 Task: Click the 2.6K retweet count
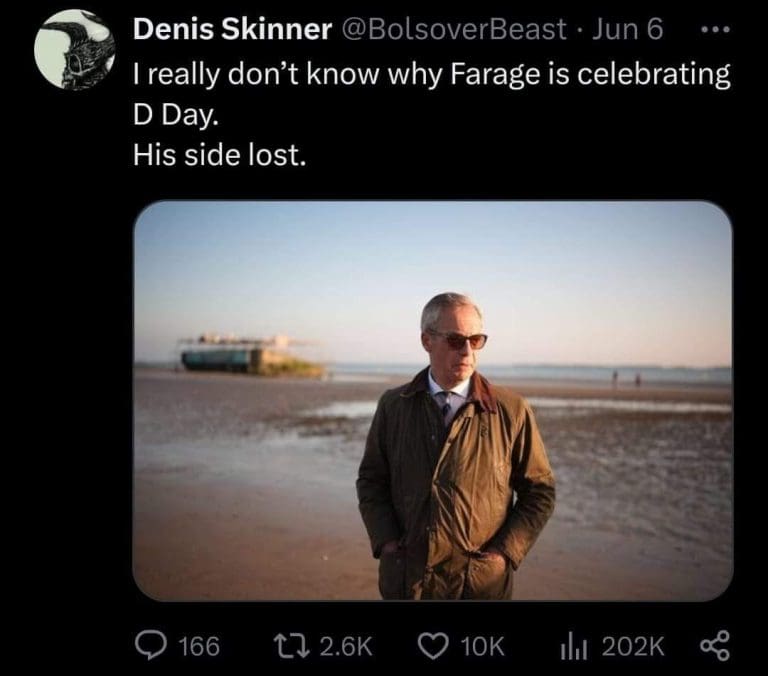344,647
